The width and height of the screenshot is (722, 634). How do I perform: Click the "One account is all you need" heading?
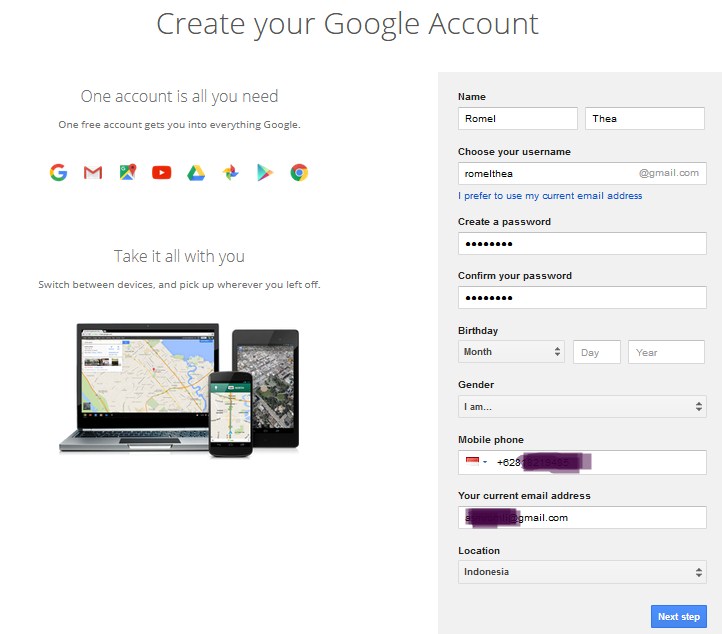pos(179,96)
